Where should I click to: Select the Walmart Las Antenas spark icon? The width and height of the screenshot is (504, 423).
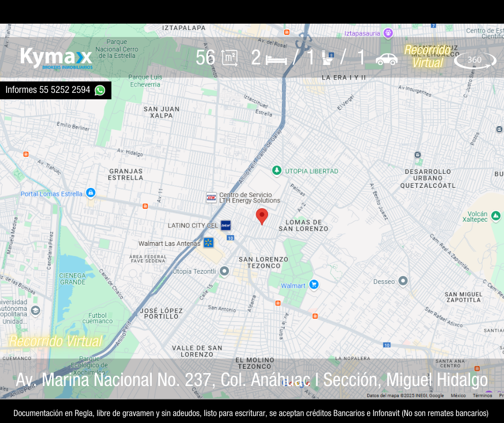(x=208, y=243)
